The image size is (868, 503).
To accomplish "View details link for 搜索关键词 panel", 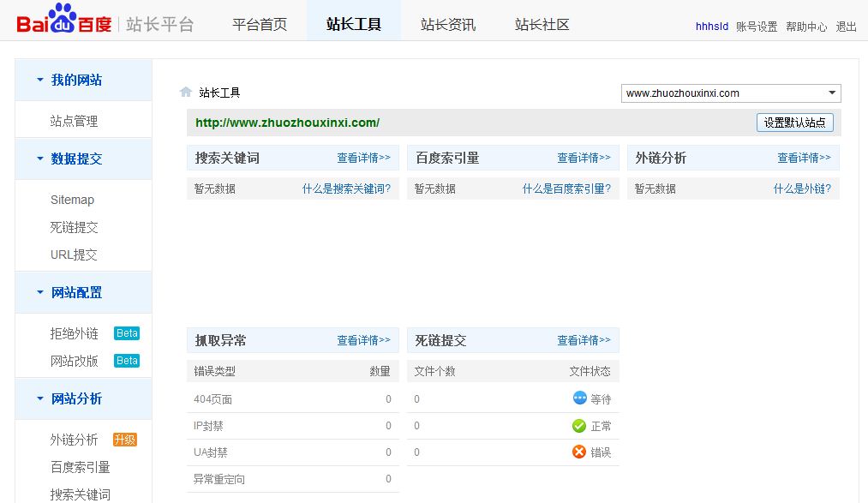I will [363, 158].
